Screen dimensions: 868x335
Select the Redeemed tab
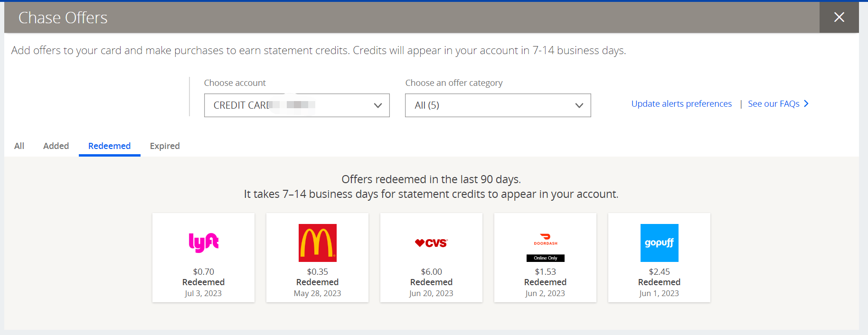(109, 146)
